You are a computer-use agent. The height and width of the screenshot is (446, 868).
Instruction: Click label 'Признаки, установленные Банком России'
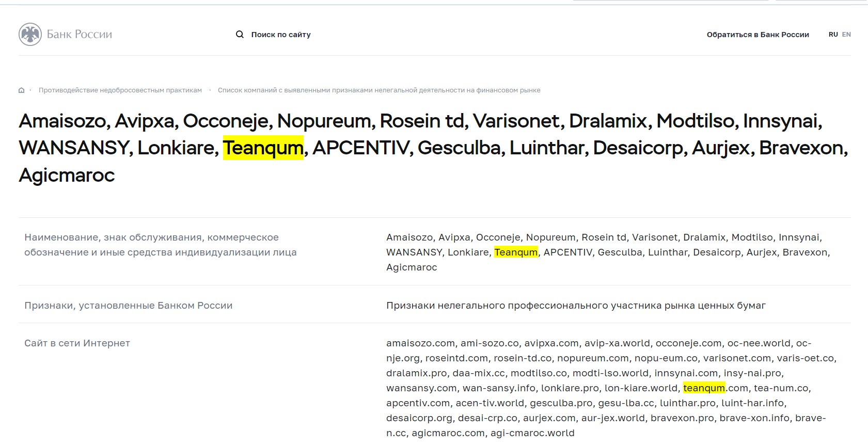[129, 306]
